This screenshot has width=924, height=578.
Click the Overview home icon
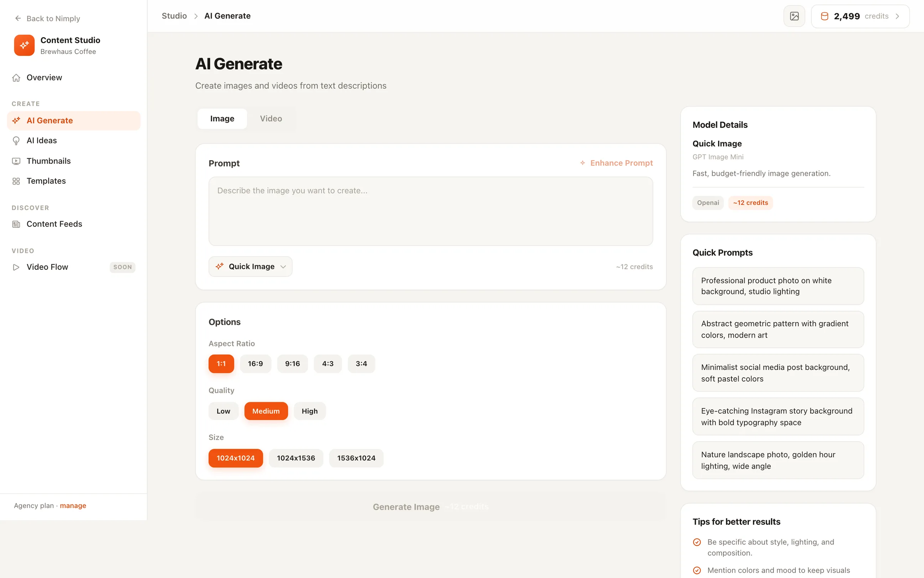pos(16,78)
